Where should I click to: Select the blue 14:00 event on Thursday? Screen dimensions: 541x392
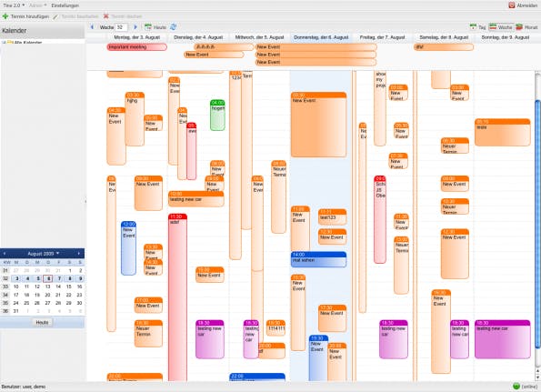pos(318,259)
